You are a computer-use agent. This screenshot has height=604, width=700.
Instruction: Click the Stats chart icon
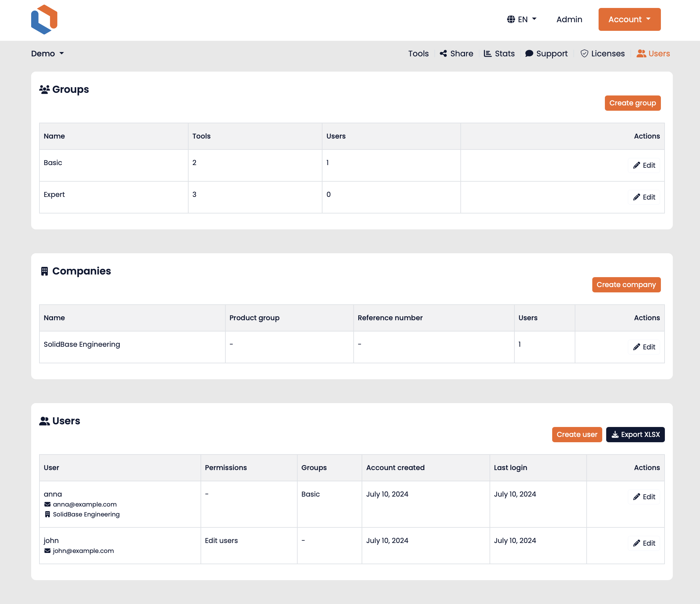[488, 53]
